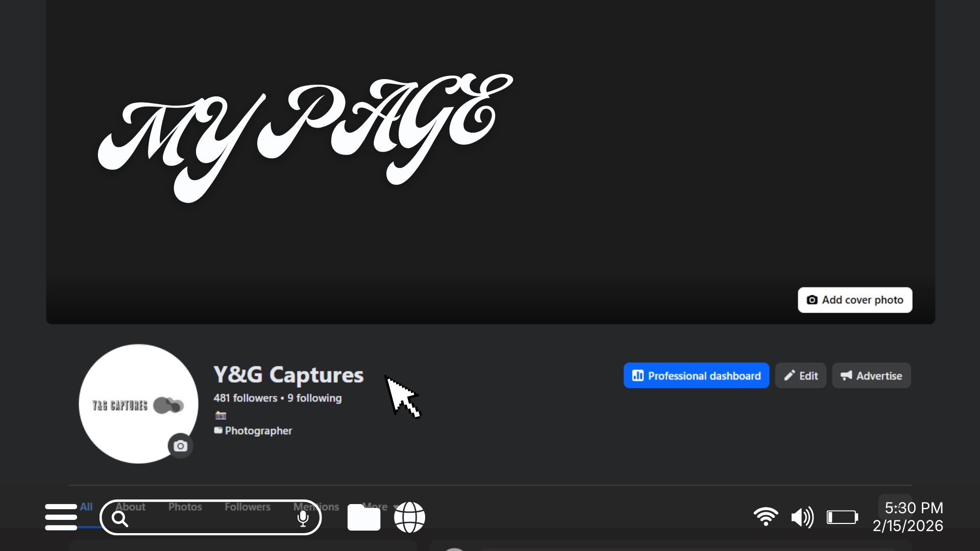Edit the Y&G Captures page
This screenshot has width=980, height=551.
(x=800, y=375)
